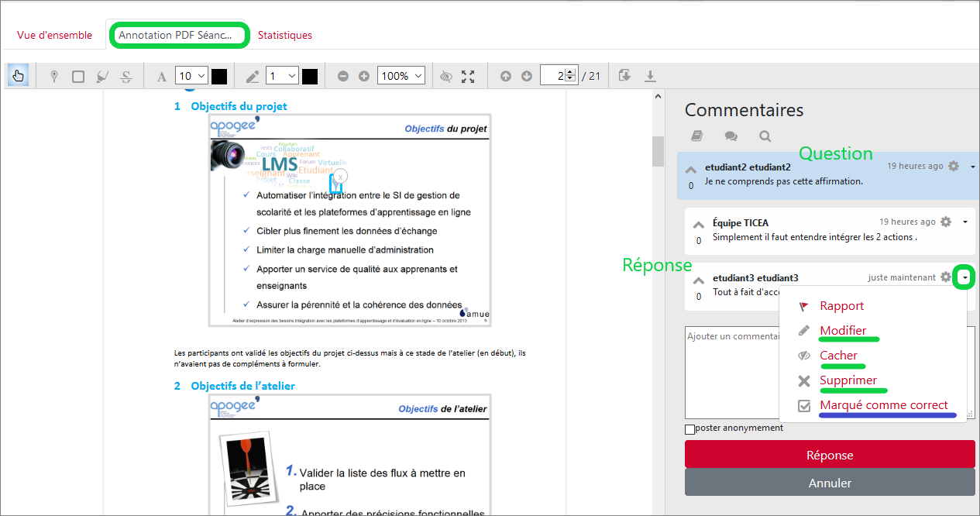
Task: Choose 'Marqué comme correct' in the menu
Action: click(884, 405)
